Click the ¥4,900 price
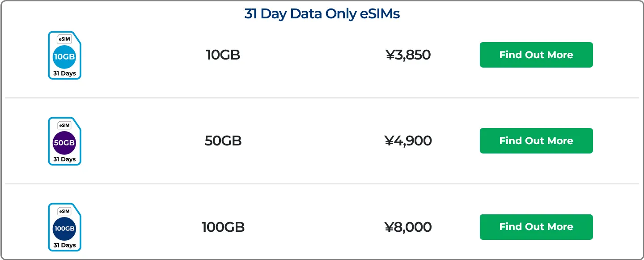The image size is (644, 260). tap(408, 141)
